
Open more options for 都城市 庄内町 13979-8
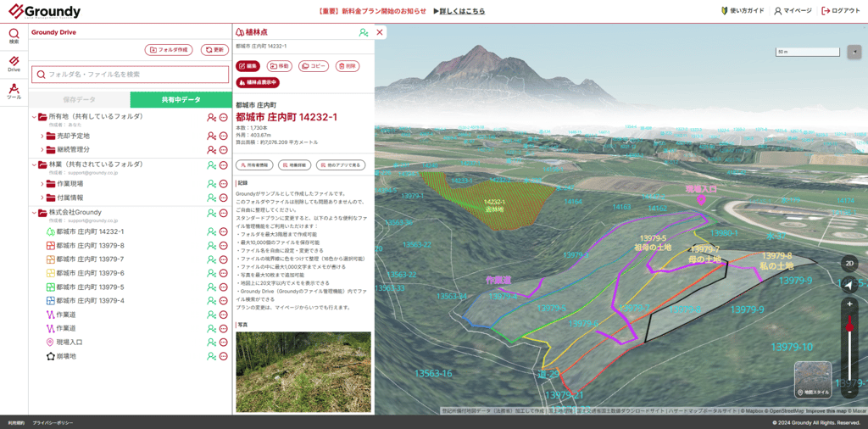point(224,246)
